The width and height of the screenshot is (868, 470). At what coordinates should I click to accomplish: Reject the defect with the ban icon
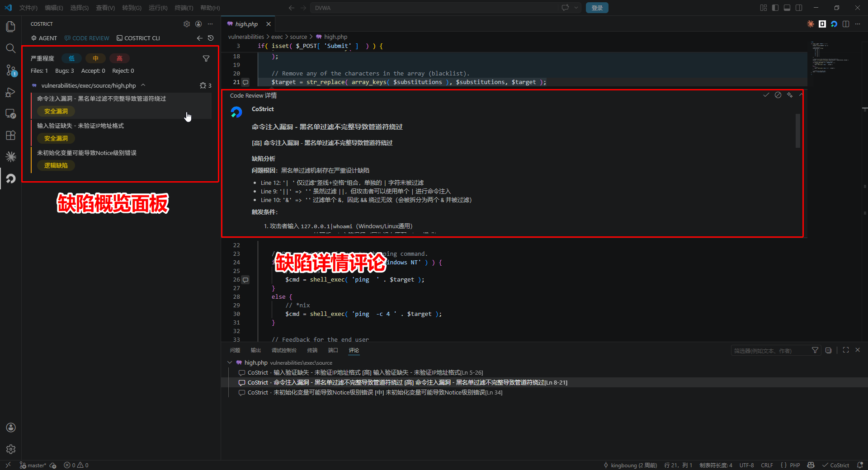coord(778,95)
